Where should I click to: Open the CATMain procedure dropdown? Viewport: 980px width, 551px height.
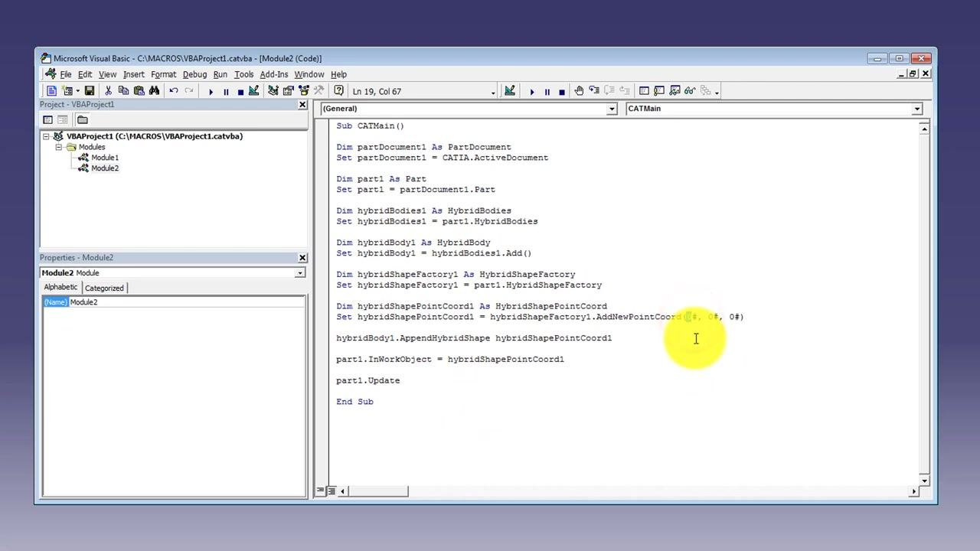point(916,109)
